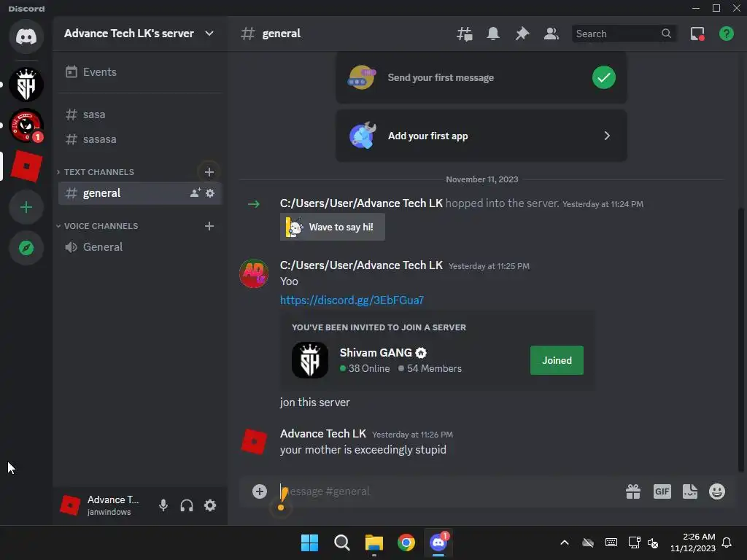The image size is (747, 560).
Task: Create invite for general channel
Action: [196, 192]
